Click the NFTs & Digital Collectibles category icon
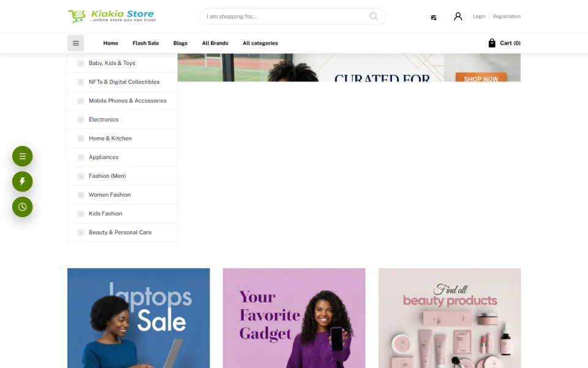588x368 pixels. coord(81,82)
